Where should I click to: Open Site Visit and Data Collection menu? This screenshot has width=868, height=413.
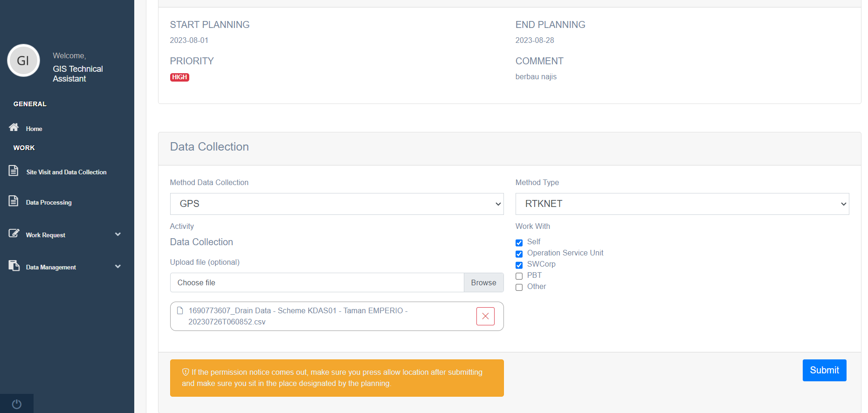[x=66, y=172]
